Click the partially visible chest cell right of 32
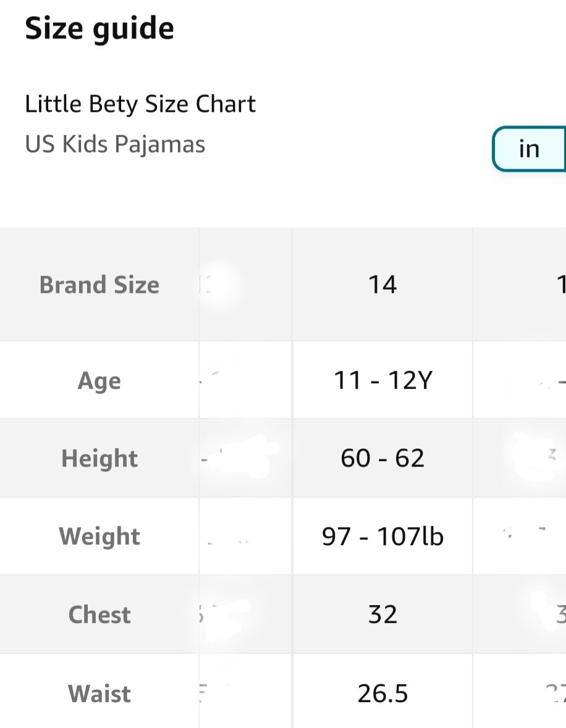This screenshot has height=728, width=566. (520, 615)
